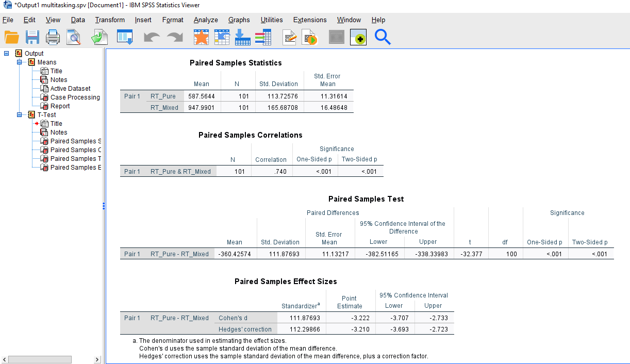Collapse the T-Test branch in outline
630x364 pixels.
[20, 114]
